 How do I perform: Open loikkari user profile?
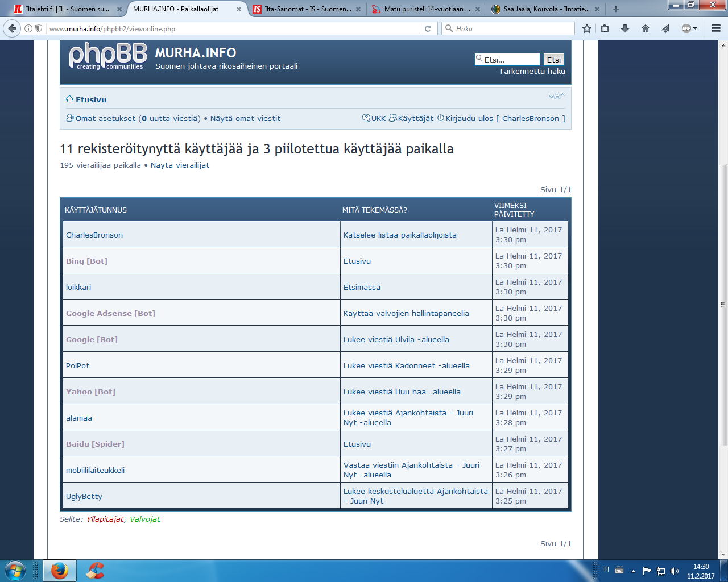pyautogui.click(x=78, y=287)
